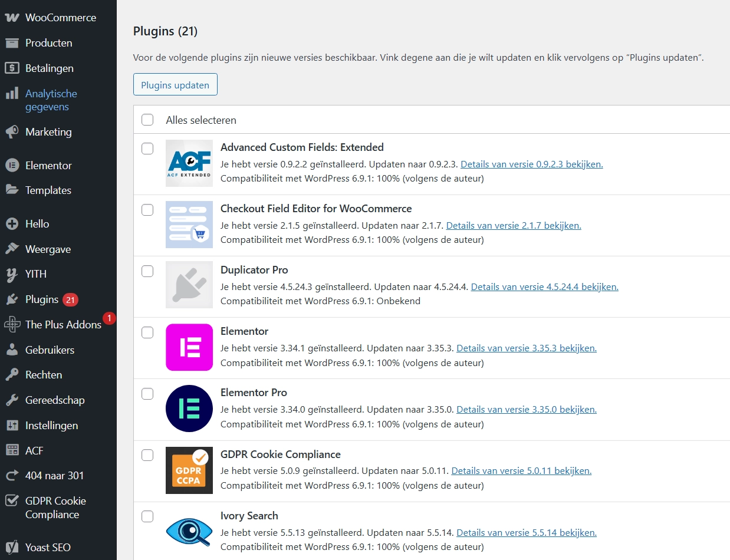Open the Plugins menu with 21 badge
730x560 pixels.
(x=42, y=299)
